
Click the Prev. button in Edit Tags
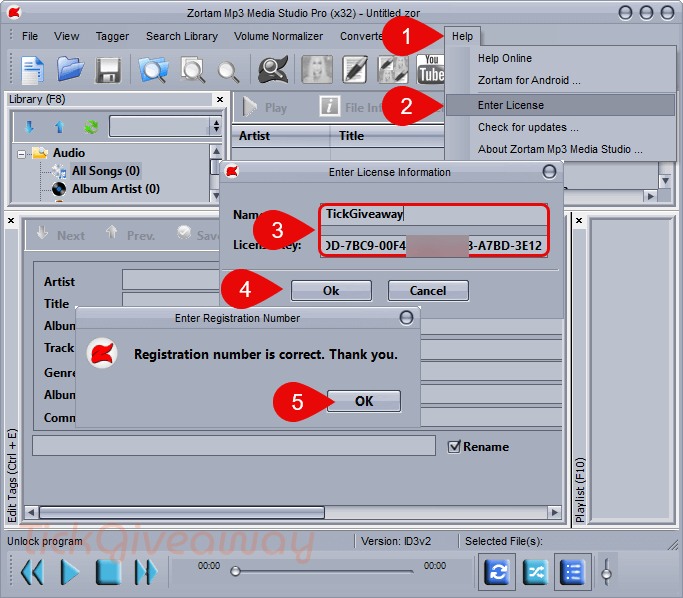pyautogui.click(x=131, y=234)
